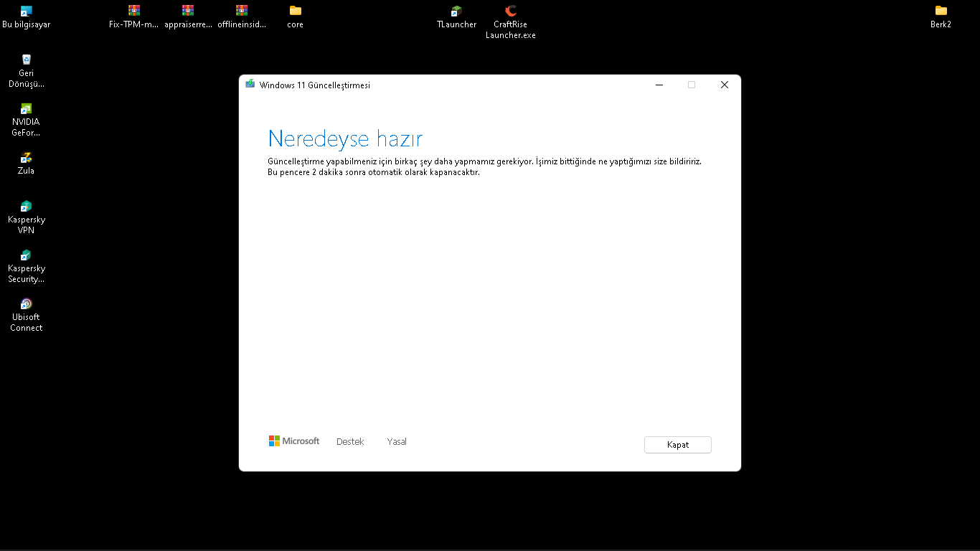
Task: Close the Windows 11 Güncelleştirmesi window with X
Action: click(x=725, y=85)
